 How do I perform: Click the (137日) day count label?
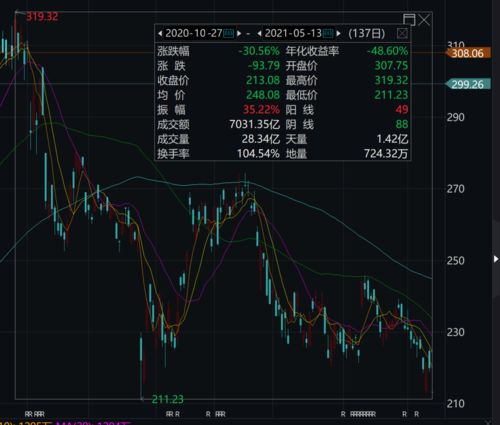[x=367, y=33]
